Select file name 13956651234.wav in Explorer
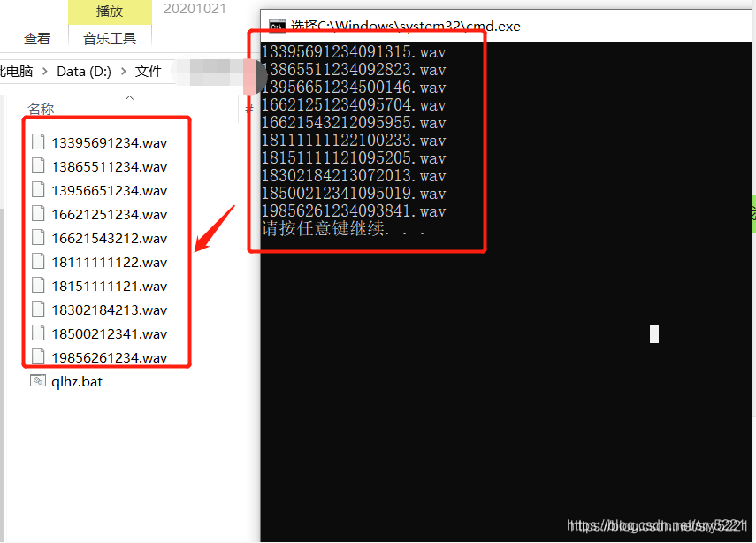The height and width of the screenshot is (543, 756). click(110, 190)
